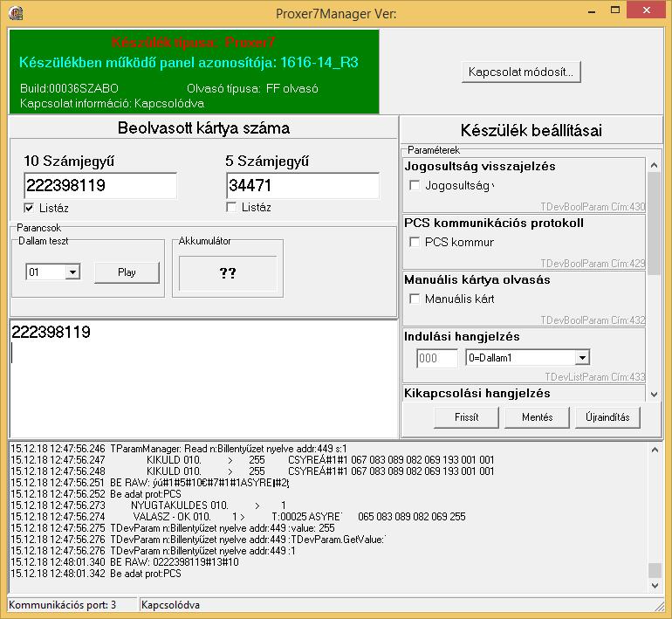Enable the Manuális kártya olvasás checkbox
Image resolution: width=672 pixels, height=619 pixels.
click(415, 299)
